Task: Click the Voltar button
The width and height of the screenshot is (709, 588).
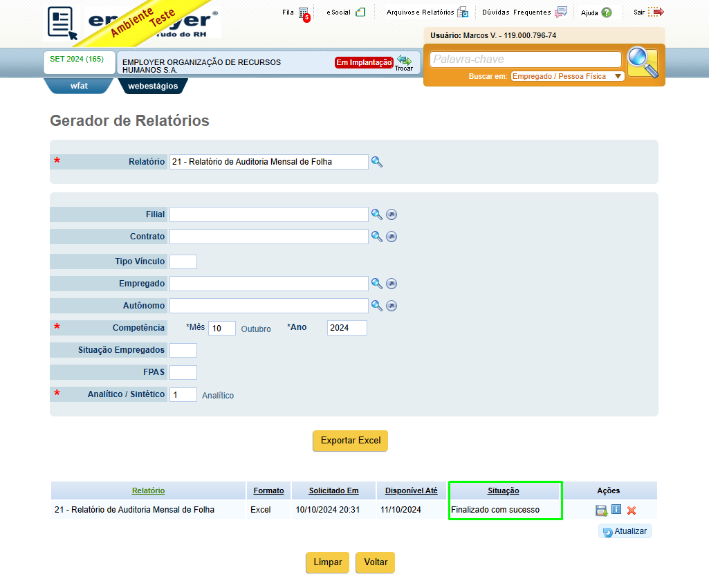Action: coord(376,562)
